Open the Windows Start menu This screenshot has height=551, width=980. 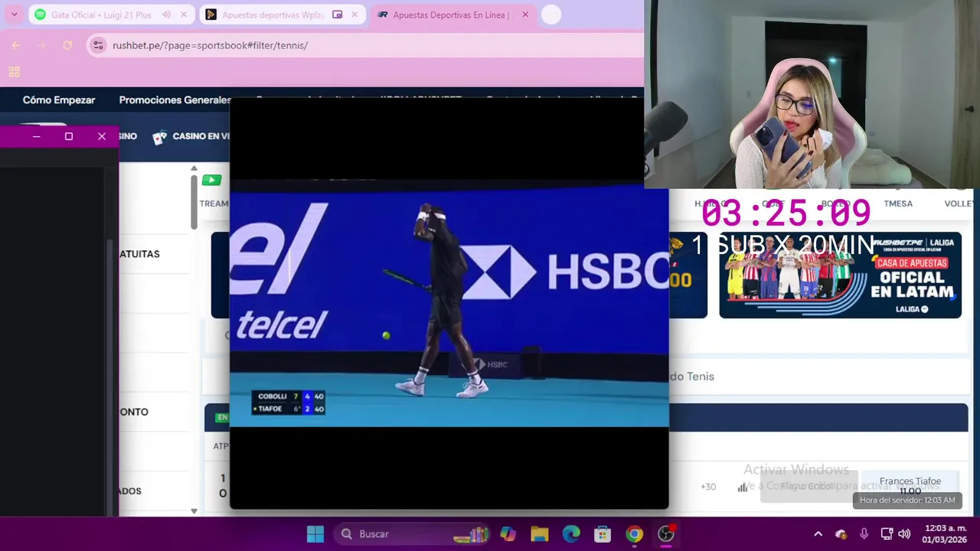pyautogui.click(x=315, y=534)
